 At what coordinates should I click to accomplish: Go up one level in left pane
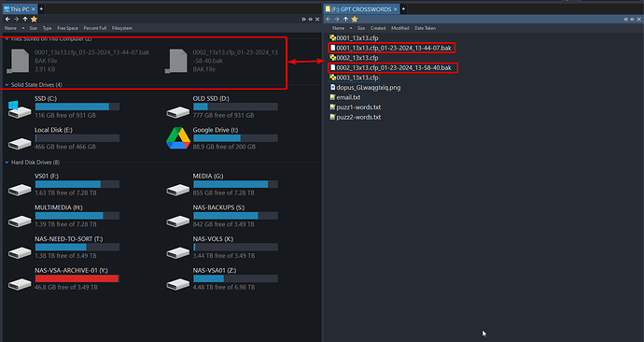pos(25,19)
